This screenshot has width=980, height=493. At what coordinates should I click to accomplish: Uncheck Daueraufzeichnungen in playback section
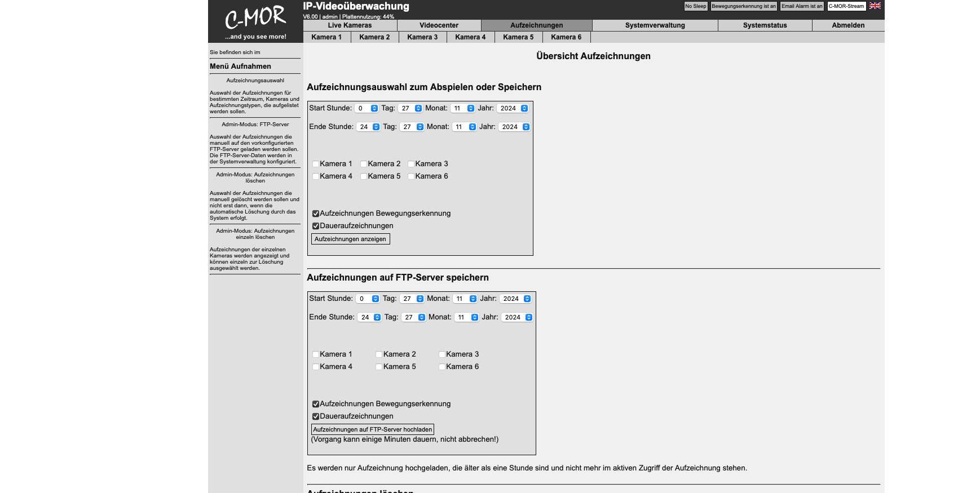click(316, 226)
